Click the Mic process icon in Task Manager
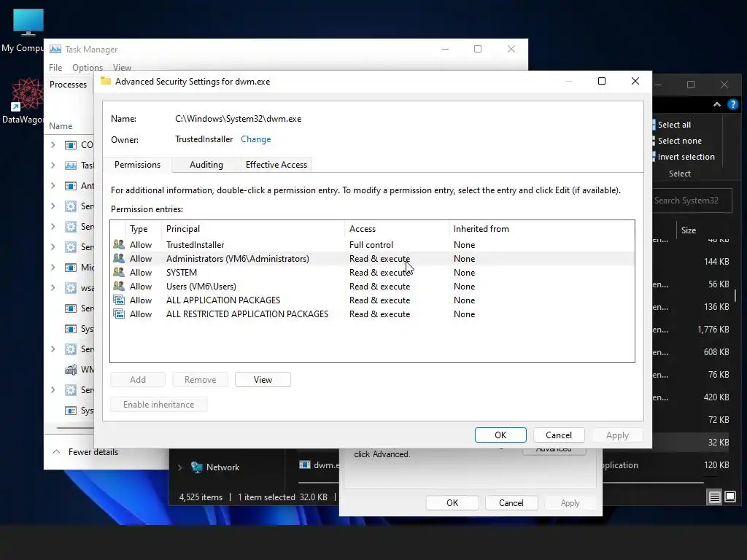The width and height of the screenshot is (747, 560). [71, 267]
